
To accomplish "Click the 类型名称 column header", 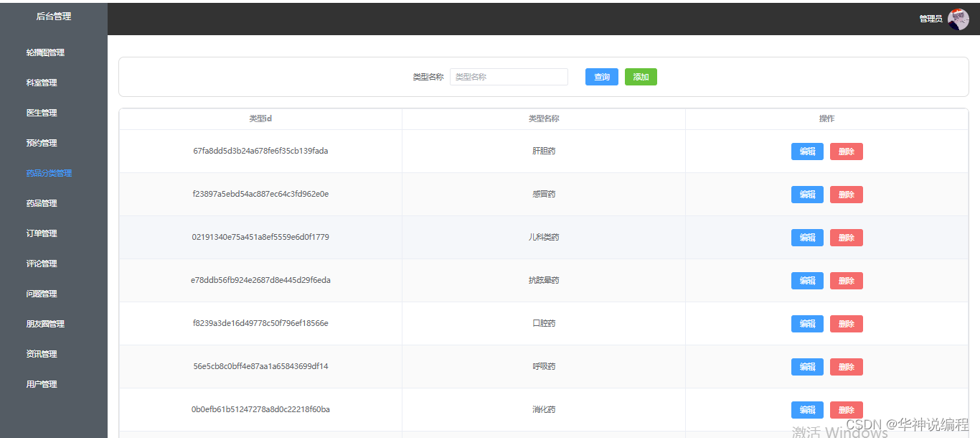I will (544, 118).
